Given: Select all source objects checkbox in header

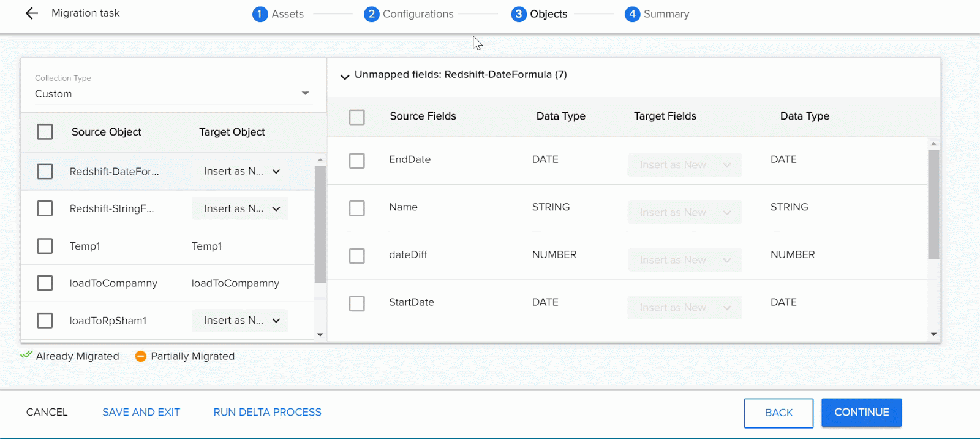Looking at the screenshot, I should coord(45,132).
